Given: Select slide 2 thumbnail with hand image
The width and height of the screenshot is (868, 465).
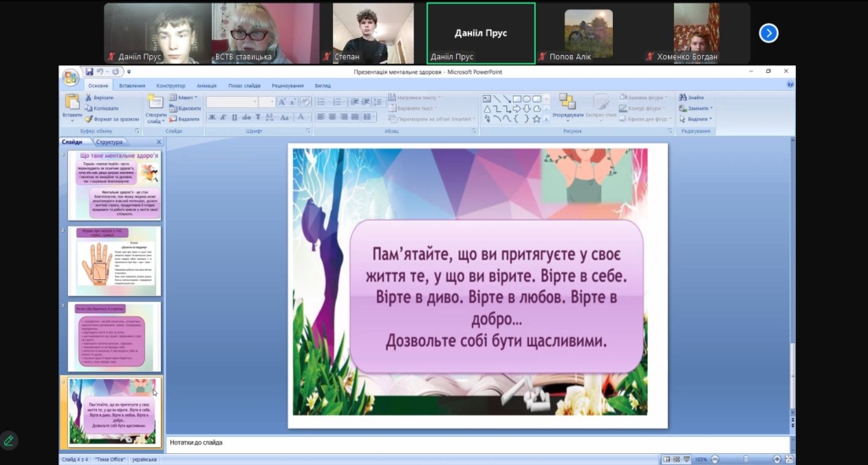Looking at the screenshot, I should pos(114,261).
